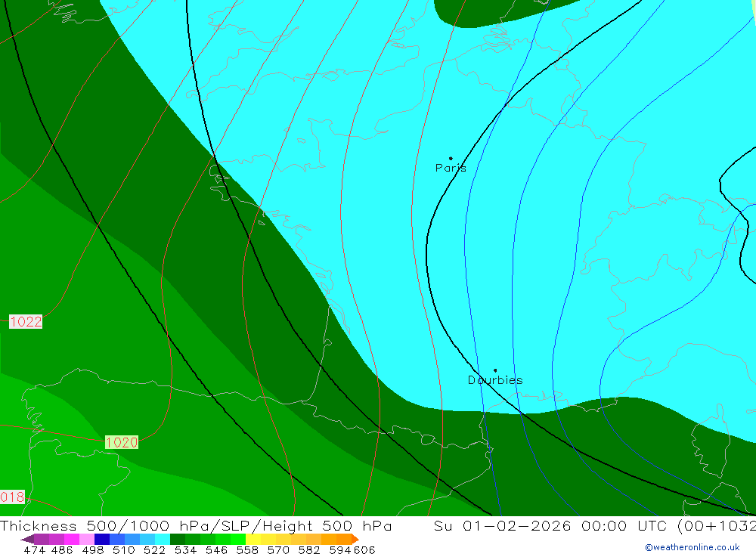The image size is (756, 554).
Task: Pick the dark green legend swatch above 534
Action: click(x=178, y=539)
